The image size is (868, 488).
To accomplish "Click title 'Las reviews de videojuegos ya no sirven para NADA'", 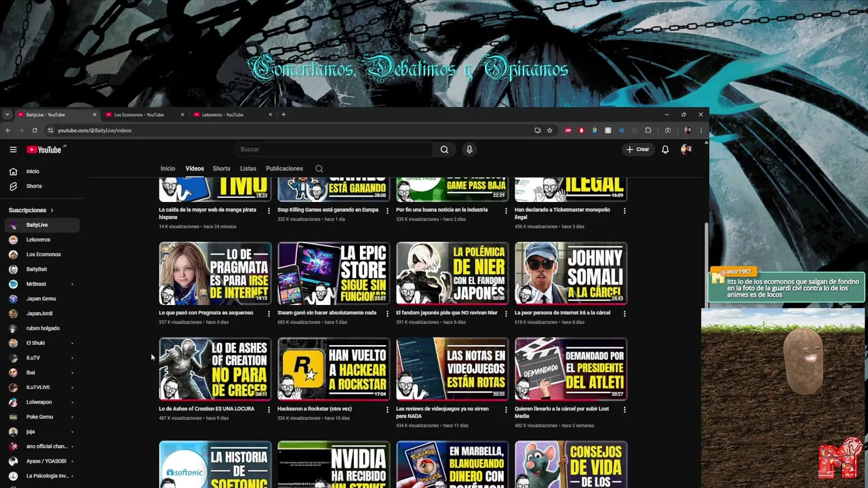I will point(442,413).
